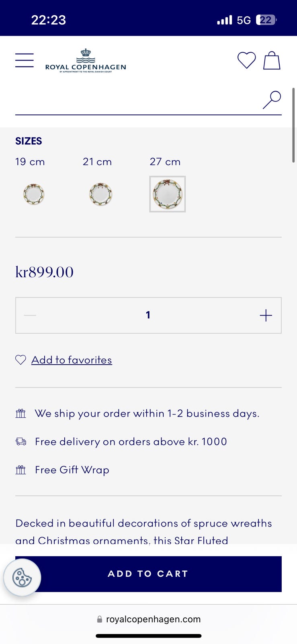Screen dimensions: 297x644
Task: Click the page scrollbar on right edge
Action: tap(294, 125)
